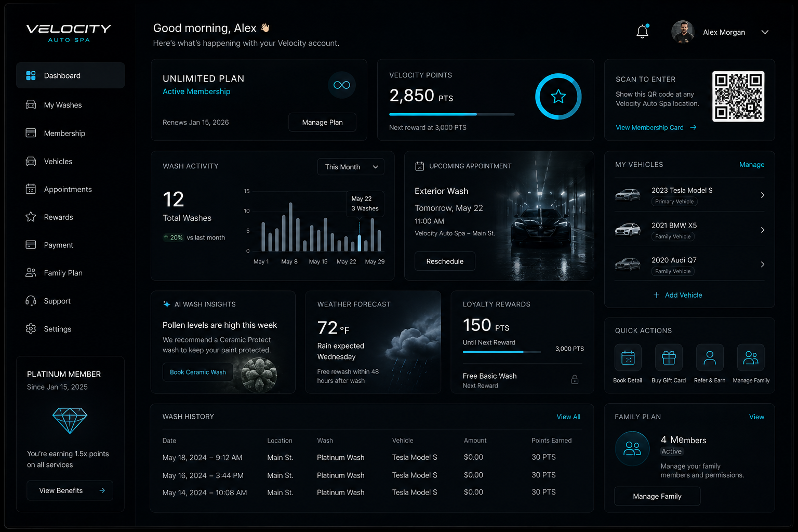Expand the 2023 Tesla Model S row chevron
This screenshot has width=798, height=532.
click(x=763, y=195)
